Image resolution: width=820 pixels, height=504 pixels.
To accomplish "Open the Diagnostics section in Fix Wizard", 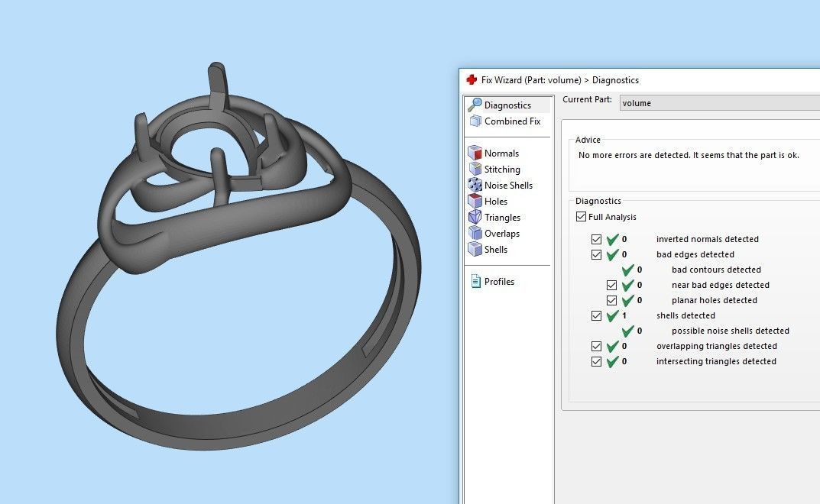I will click(507, 105).
